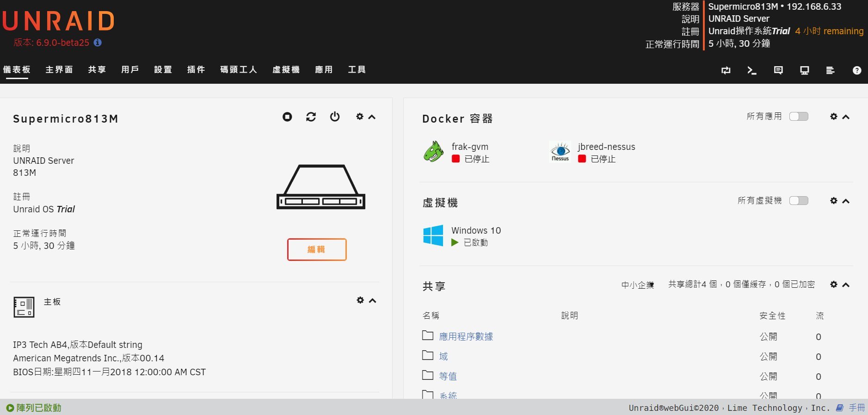Open the terminal icon in header
The image size is (868, 415).
(x=752, y=70)
